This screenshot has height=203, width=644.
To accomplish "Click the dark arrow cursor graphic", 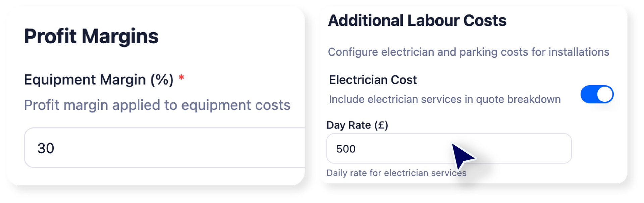I will 461,155.
